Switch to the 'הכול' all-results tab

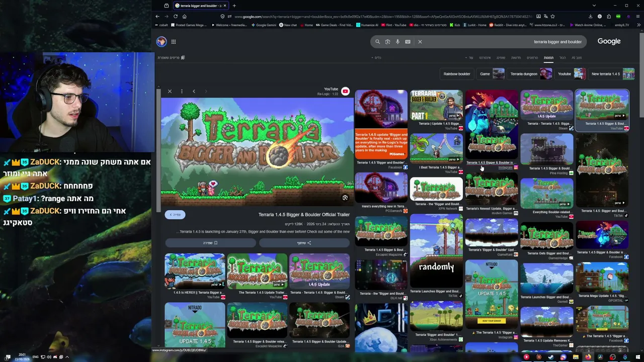(562, 58)
